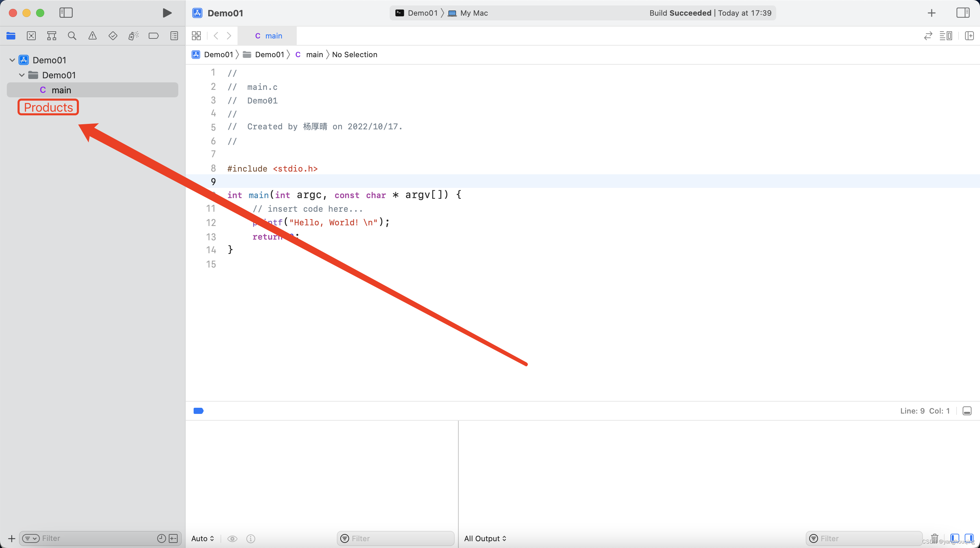Clear the console with the trash button

tap(935, 538)
